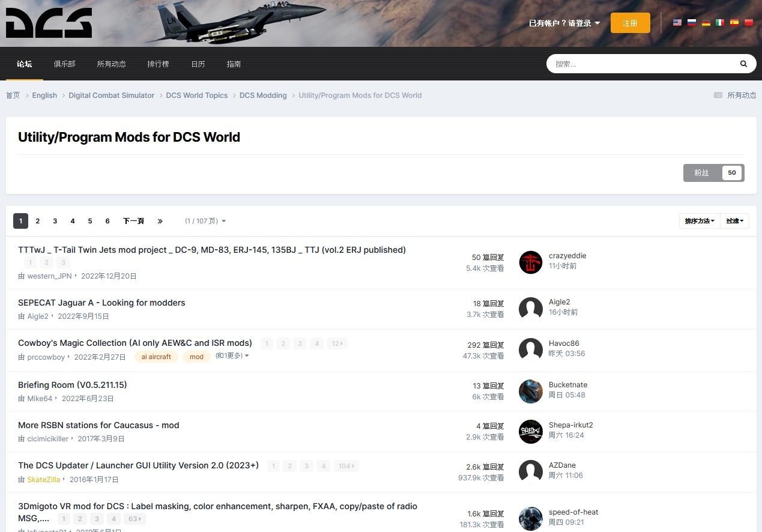Go to English breadcrumb
This screenshot has height=532, width=762.
pyautogui.click(x=44, y=95)
